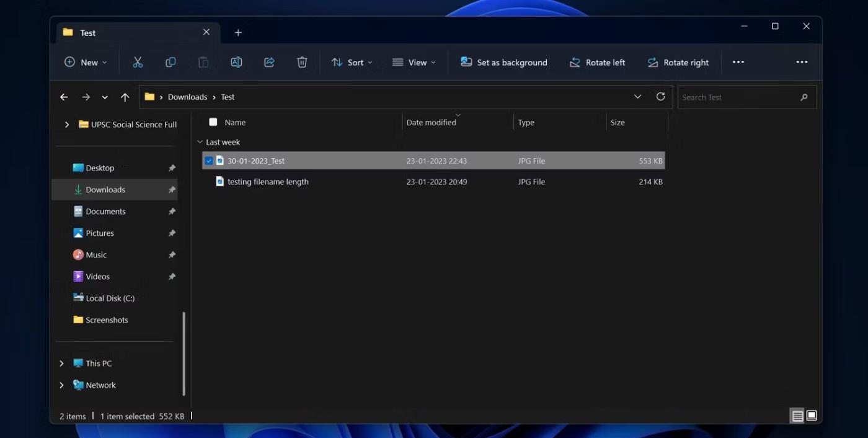Image resolution: width=868 pixels, height=438 pixels.
Task: Open Documents in the sidebar
Action: pos(105,212)
